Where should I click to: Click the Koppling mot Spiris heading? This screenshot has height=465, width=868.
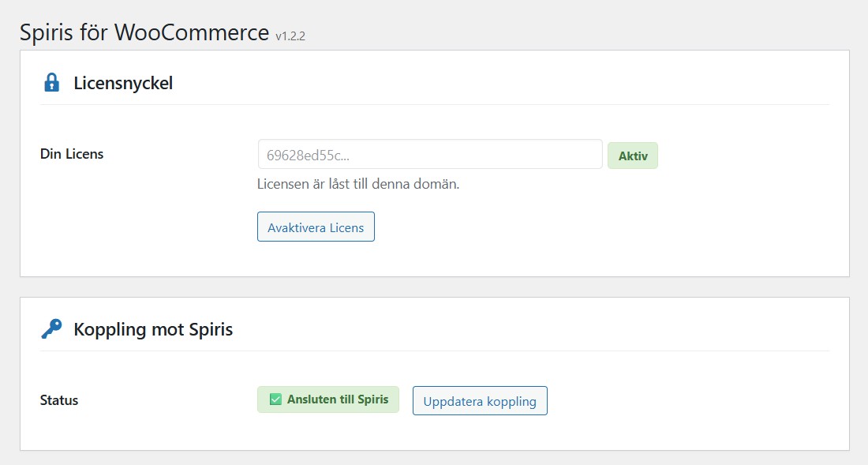pyautogui.click(x=153, y=329)
